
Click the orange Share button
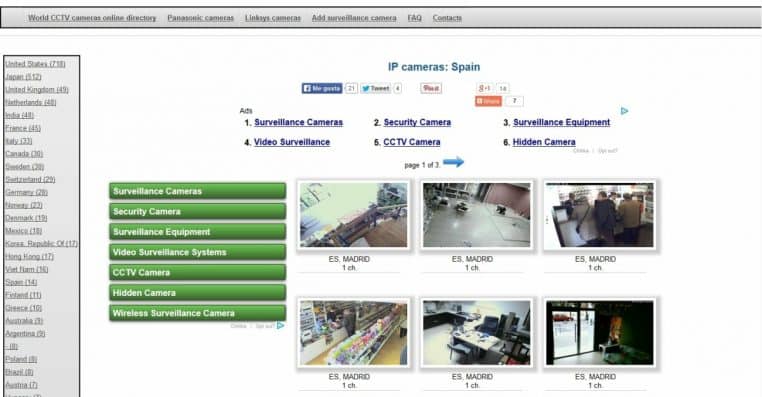point(488,101)
